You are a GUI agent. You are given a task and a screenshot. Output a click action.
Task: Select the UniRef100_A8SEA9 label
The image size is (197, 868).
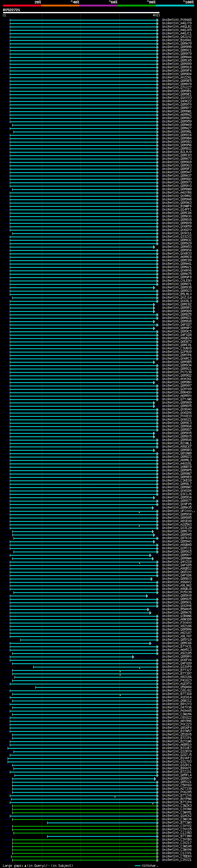pos(177,521)
